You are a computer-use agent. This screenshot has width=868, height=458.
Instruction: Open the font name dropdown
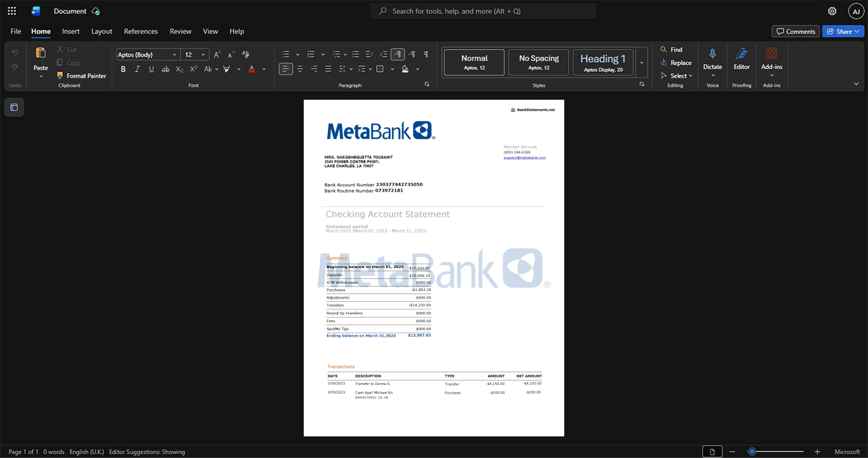pyautogui.click(x=173, y=55)
